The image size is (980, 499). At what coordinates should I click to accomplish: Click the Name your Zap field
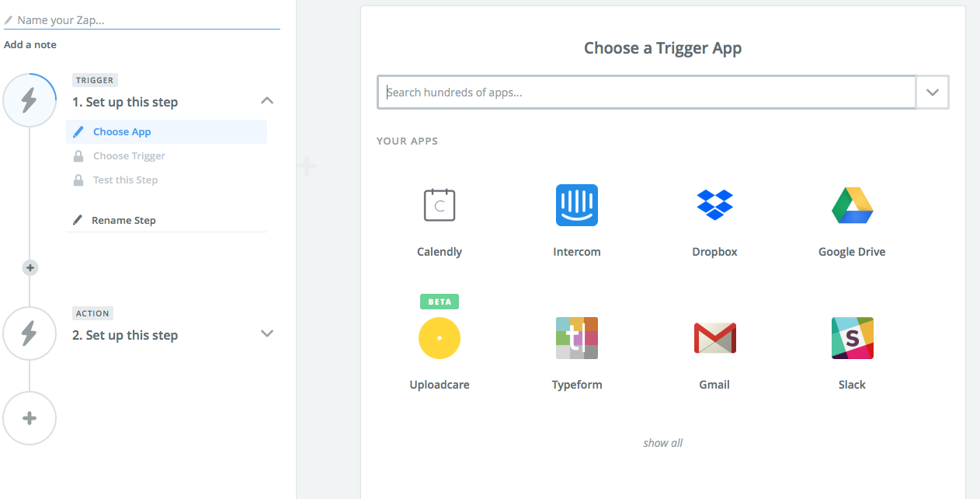pos(142,20)
